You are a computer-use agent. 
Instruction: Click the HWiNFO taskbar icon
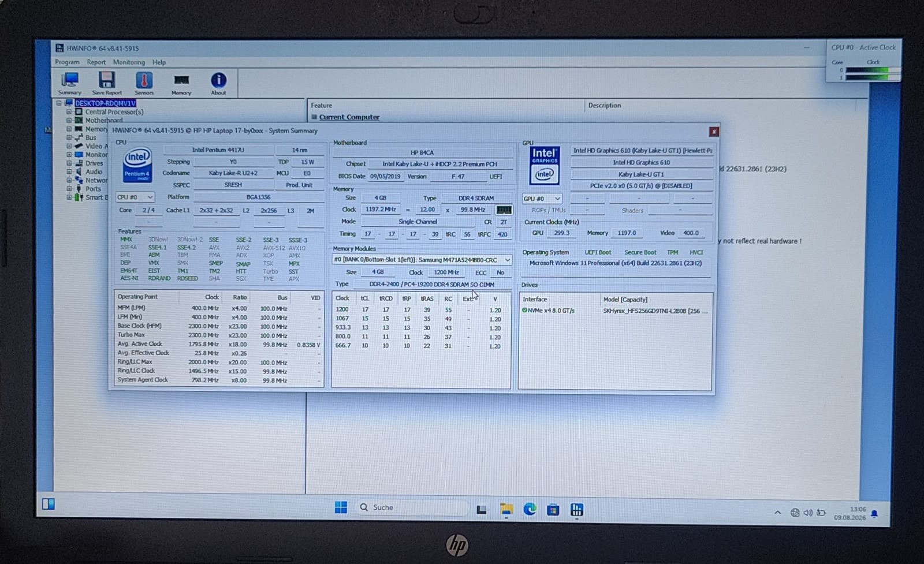[x=576, y=510]
